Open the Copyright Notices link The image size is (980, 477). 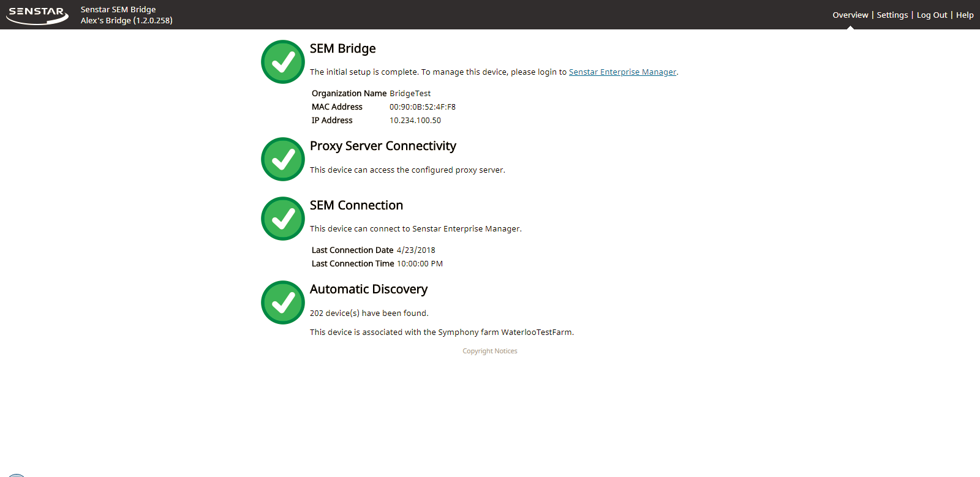(490, 351)
